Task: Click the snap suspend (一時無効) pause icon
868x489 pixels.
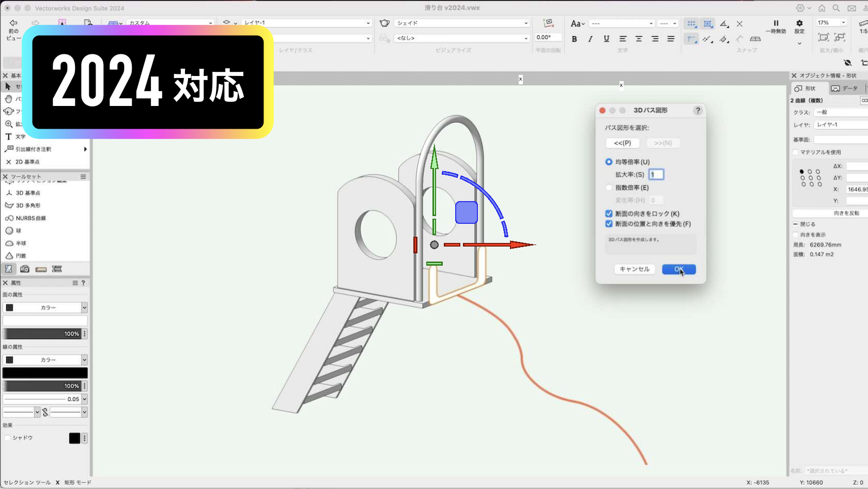Action: tap(776, 23)
